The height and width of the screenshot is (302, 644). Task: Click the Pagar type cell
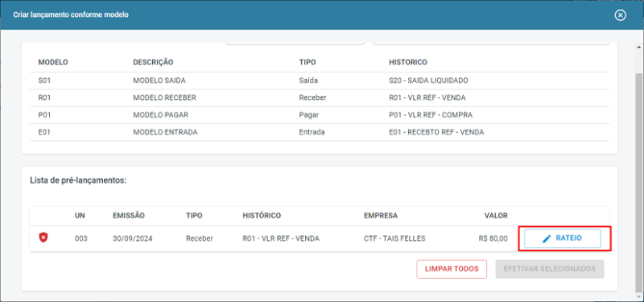(309, 115)
